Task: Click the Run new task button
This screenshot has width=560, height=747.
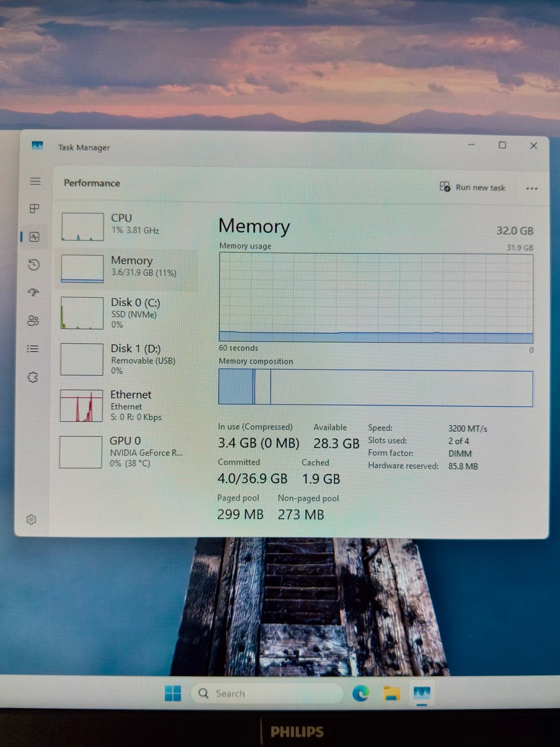Action: [472, 187]
